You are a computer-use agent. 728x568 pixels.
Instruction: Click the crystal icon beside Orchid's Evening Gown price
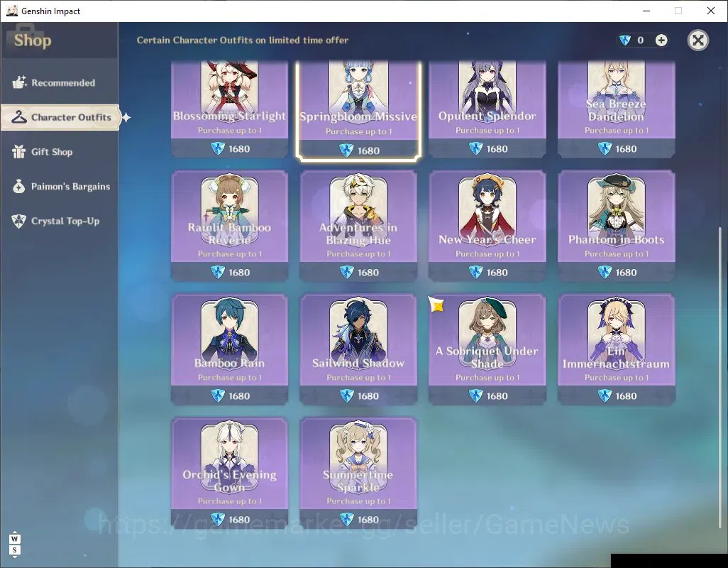(218, 520)
